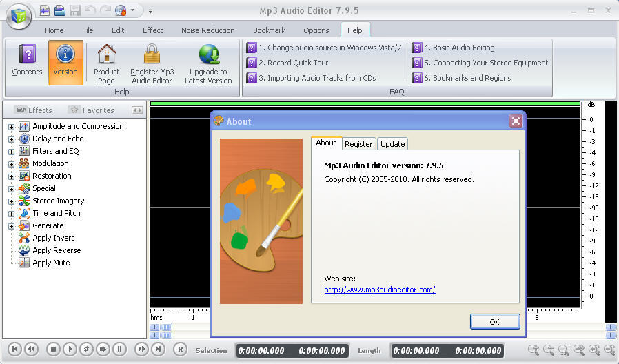Expand the Restoration tree node
This screenshot has height=364, width=619.
tap(11, 177)
